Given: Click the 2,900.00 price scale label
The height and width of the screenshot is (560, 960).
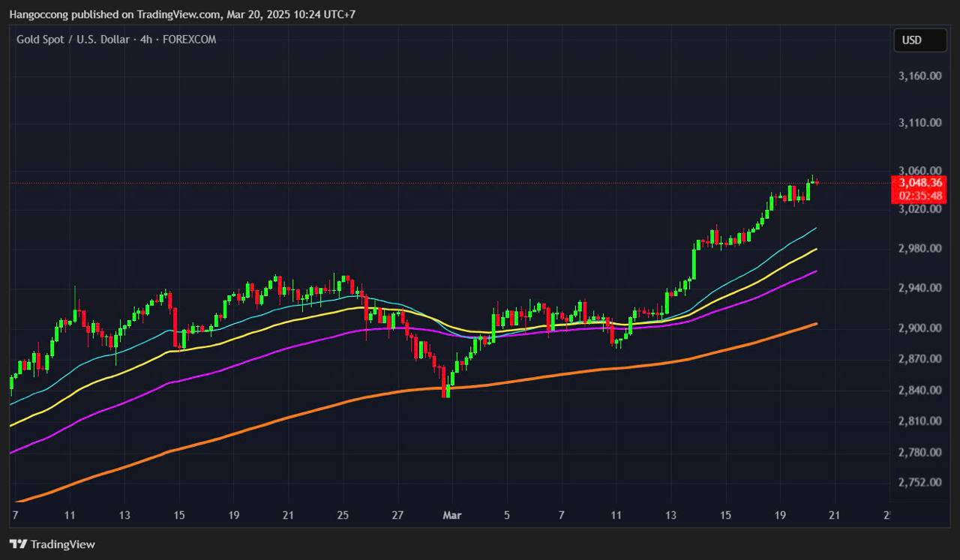Looking at the screenshot, I should coord(919,328).
